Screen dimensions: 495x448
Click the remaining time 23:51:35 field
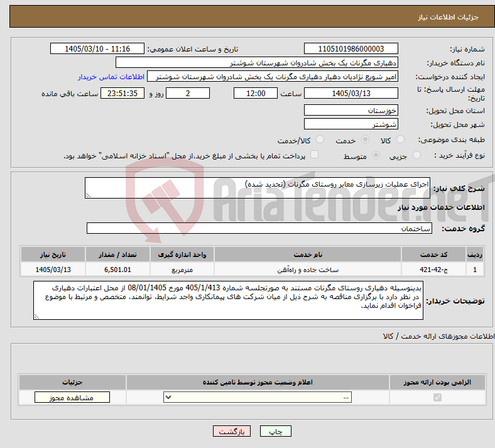(122, 93)
